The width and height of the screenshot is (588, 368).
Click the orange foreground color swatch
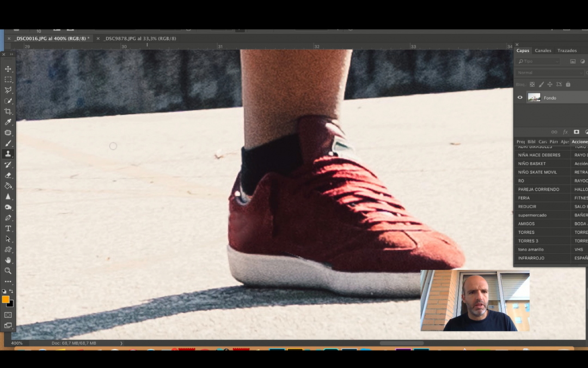(x=5, y=299)
